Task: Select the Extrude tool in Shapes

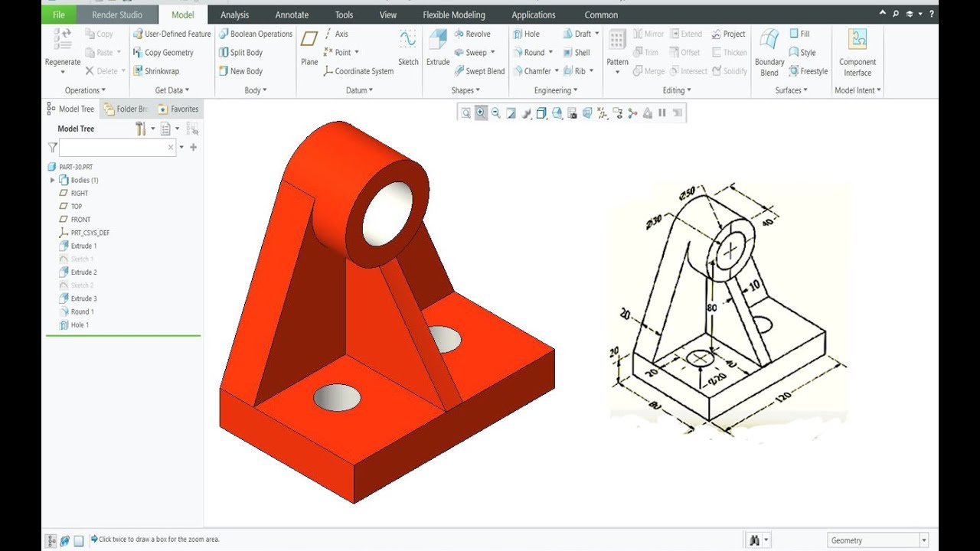Action: coord(438,48)
